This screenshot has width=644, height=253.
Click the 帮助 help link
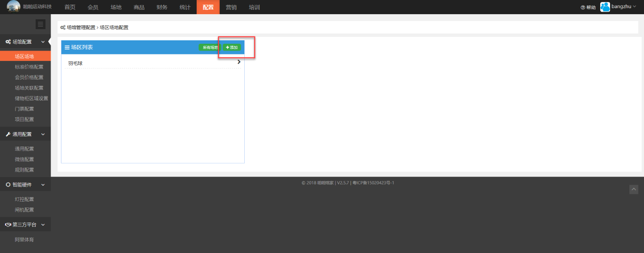tap(588, 7)
